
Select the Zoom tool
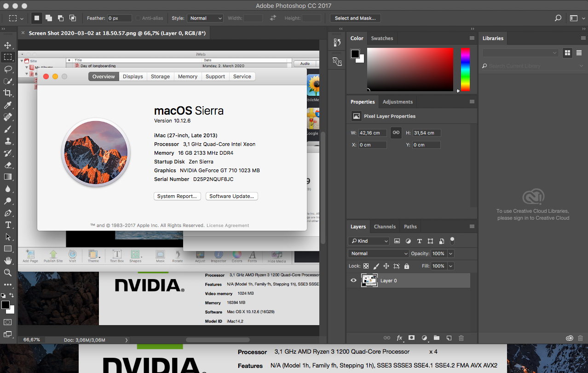click(8, 273)
